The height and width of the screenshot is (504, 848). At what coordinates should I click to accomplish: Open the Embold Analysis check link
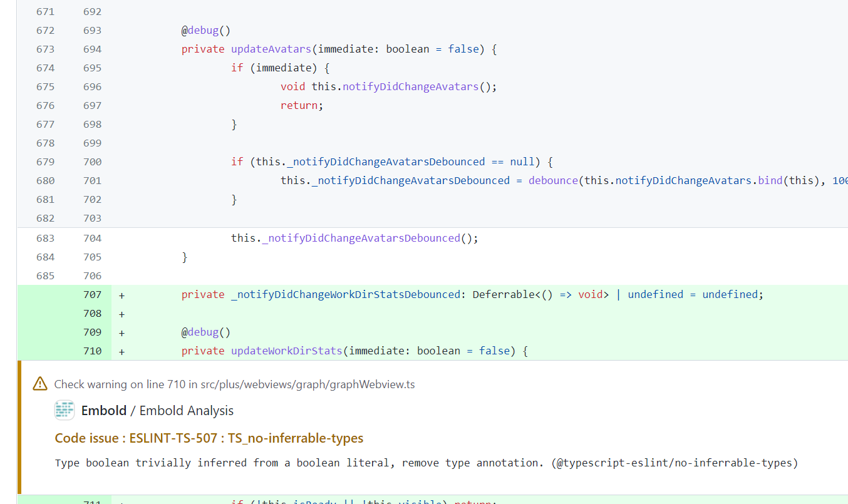tap(186, 411)
